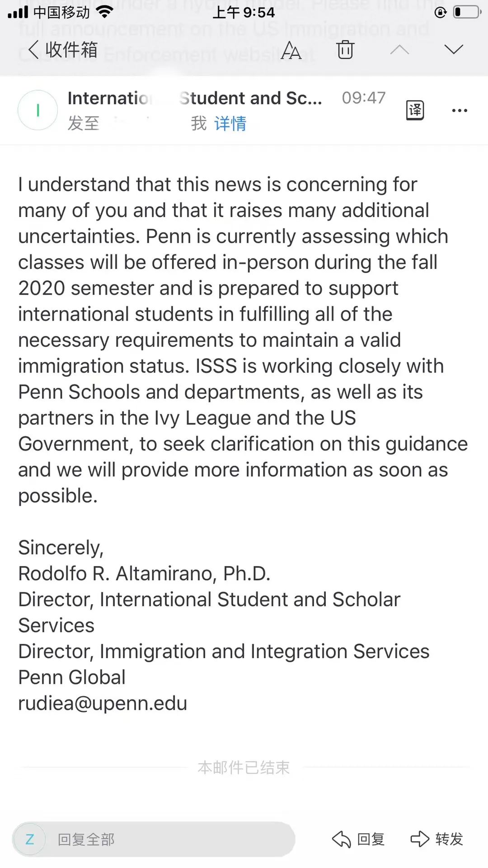This screenshot has width=488, height=868.
Task: Tap the 回复全部 reply-all input field
Action: 172,839
